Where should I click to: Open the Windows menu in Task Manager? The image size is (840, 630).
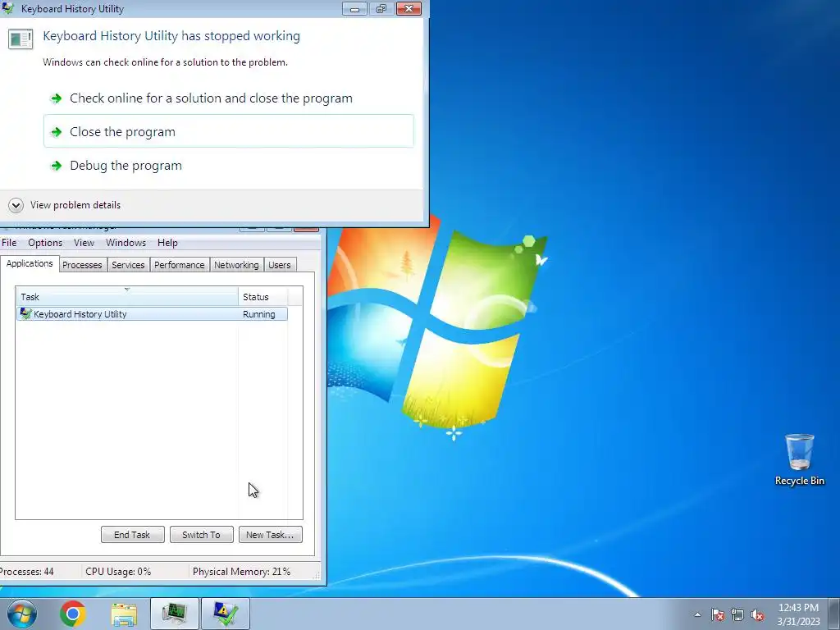pyautogui.click(x=126, y=243)
